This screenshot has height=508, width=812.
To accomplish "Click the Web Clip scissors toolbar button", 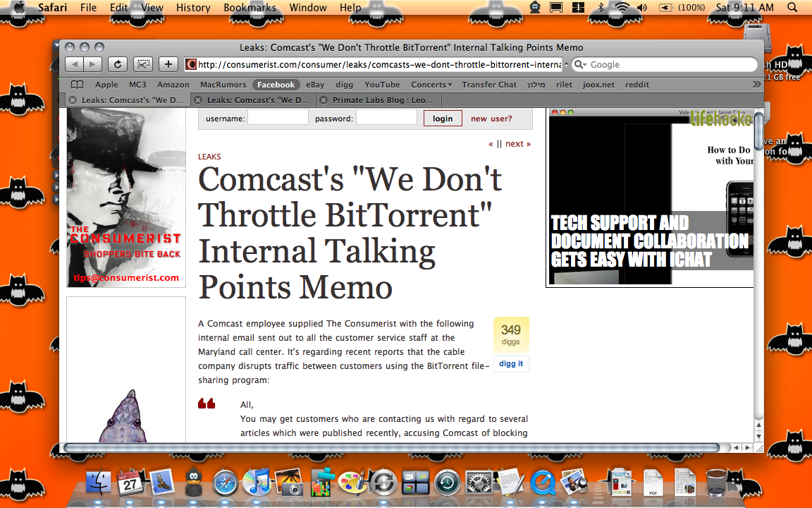I will (143, 64).
